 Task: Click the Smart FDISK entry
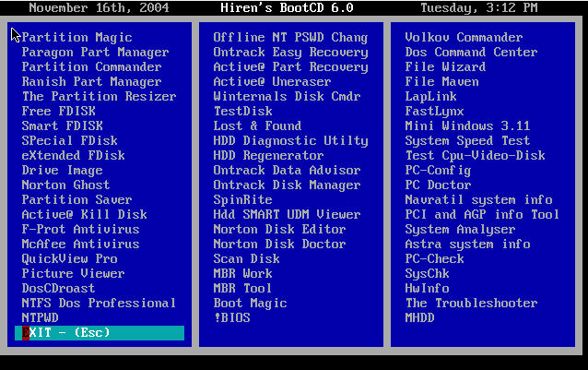click(63, 125)
